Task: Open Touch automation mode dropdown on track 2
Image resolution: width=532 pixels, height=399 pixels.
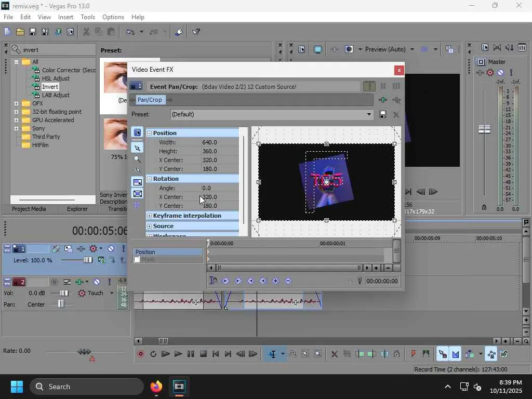Action: pos(112,293)
